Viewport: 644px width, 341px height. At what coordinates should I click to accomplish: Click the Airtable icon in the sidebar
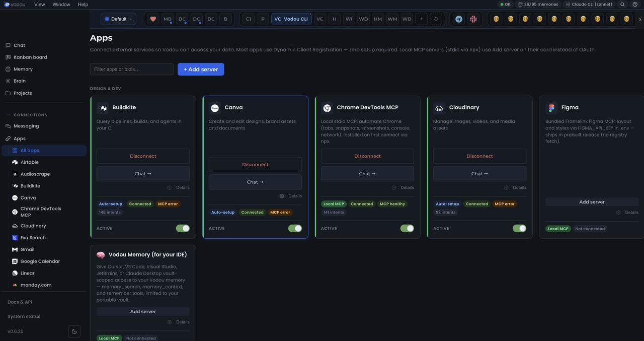15,162
